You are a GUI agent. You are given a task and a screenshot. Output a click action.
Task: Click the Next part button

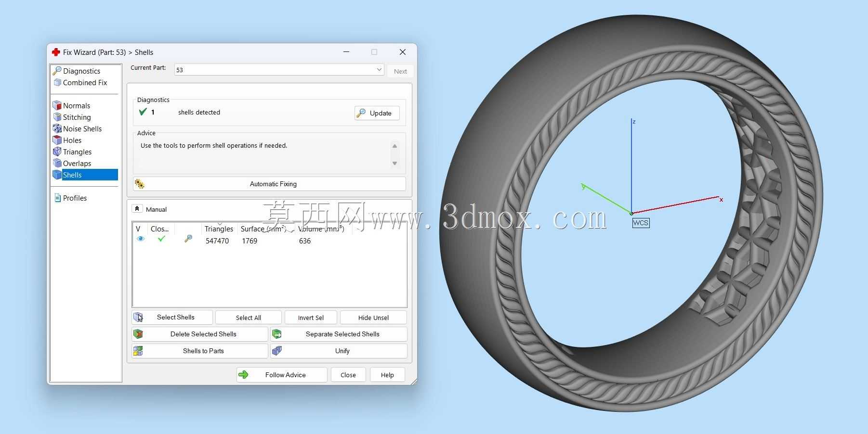click(400, 71)
